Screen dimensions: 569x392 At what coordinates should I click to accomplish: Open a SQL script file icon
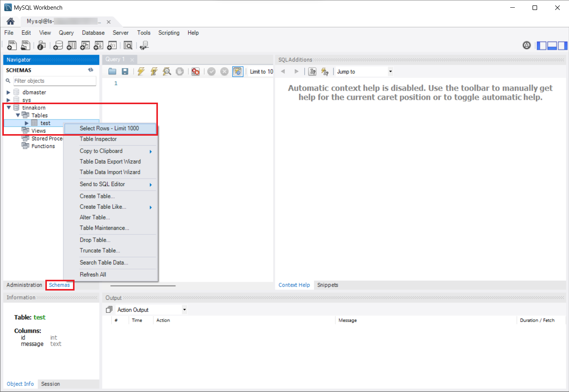[25, 45]
